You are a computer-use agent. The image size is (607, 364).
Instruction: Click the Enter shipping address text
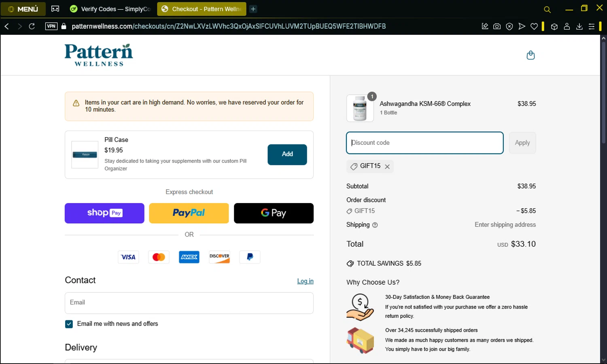pyautogui.click(x=505, y=225)
